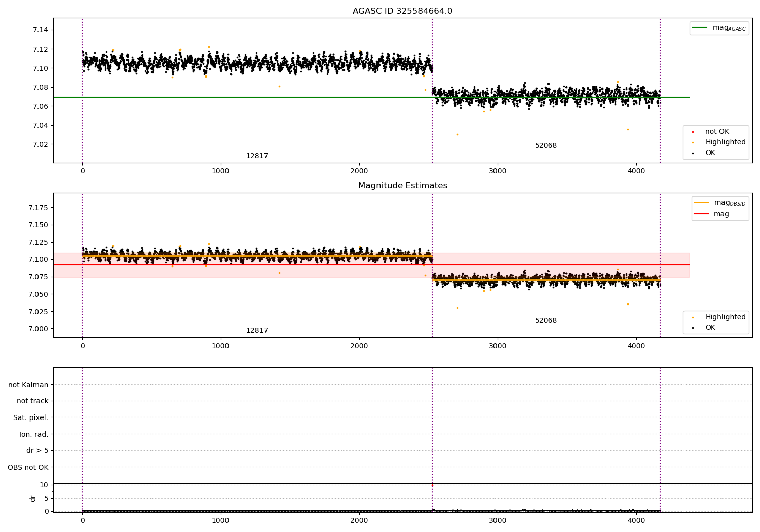Click the red 'not OK' legend marker

point(693,132)
